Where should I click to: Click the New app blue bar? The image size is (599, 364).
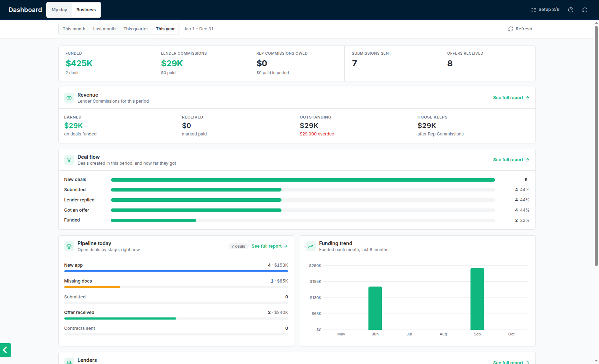[176, 271]
